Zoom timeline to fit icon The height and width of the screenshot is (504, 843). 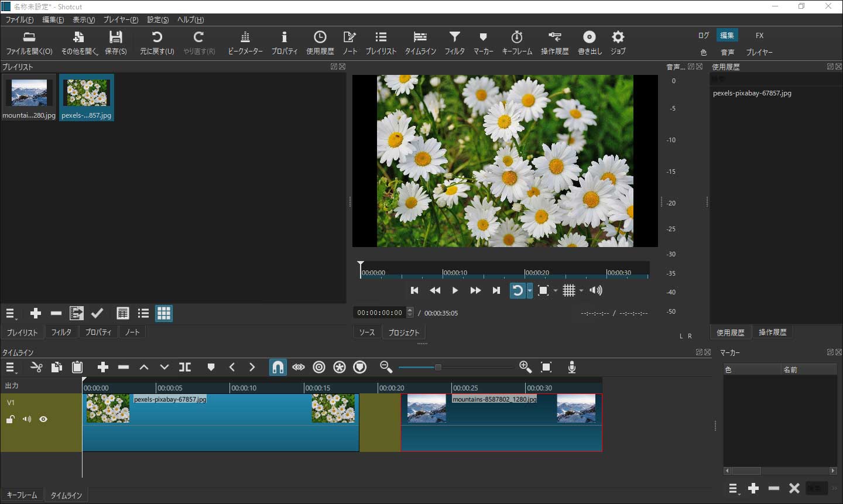pos(546,367)
